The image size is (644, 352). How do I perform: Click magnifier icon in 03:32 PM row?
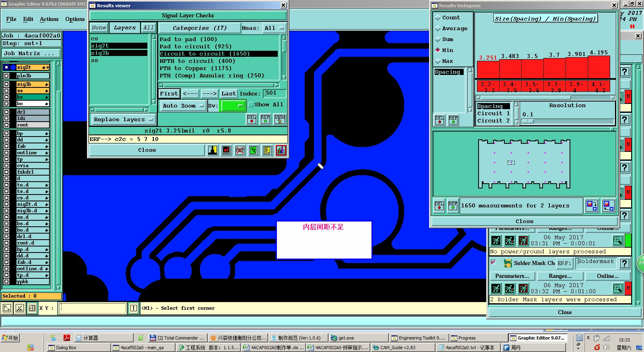click(618, 288)
